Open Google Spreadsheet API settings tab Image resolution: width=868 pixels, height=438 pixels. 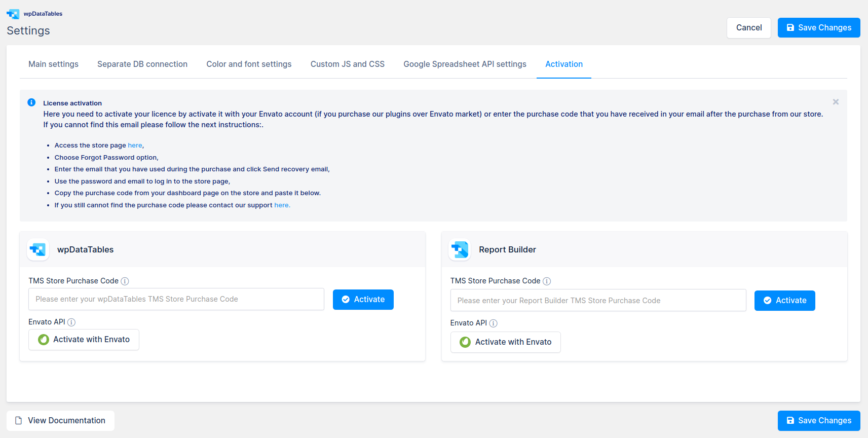(x=465, y=64)
